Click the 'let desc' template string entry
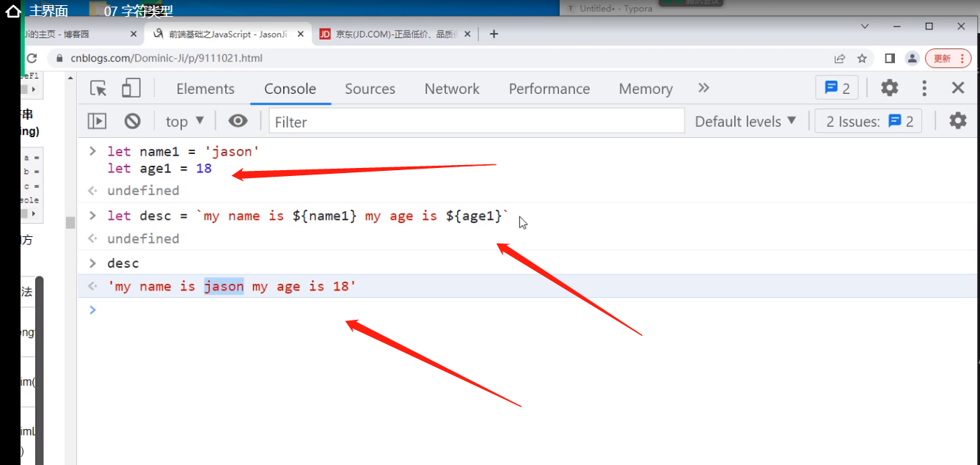980x465 pixels. tap(307, 216)
